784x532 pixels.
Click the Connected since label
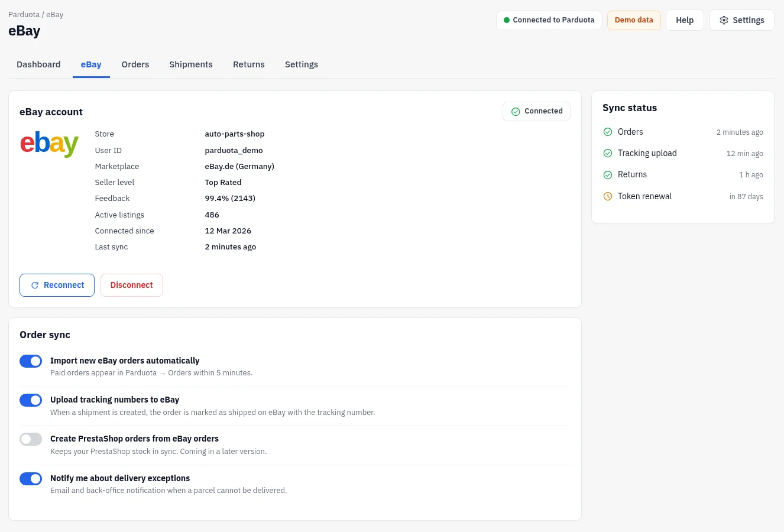coord(124,231)
